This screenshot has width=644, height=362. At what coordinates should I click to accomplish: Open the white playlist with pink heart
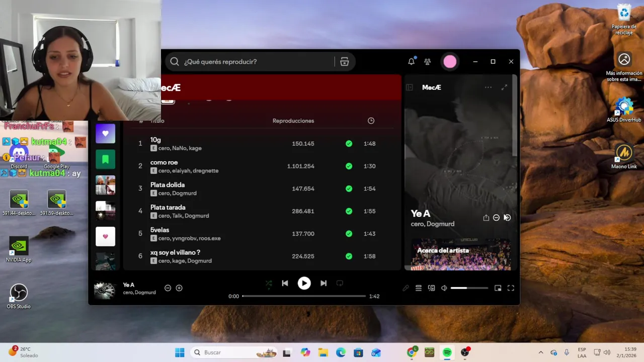pyautogui.click(x=105, y=236)
